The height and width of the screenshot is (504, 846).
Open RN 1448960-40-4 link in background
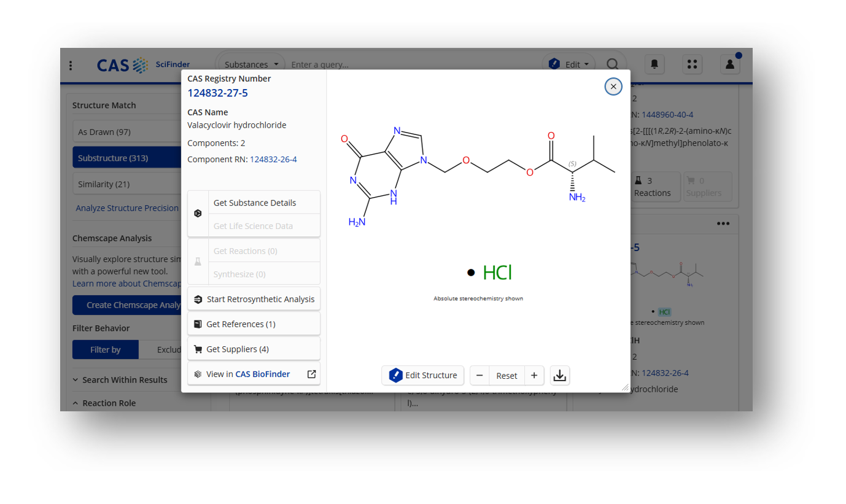coord(667,114)
